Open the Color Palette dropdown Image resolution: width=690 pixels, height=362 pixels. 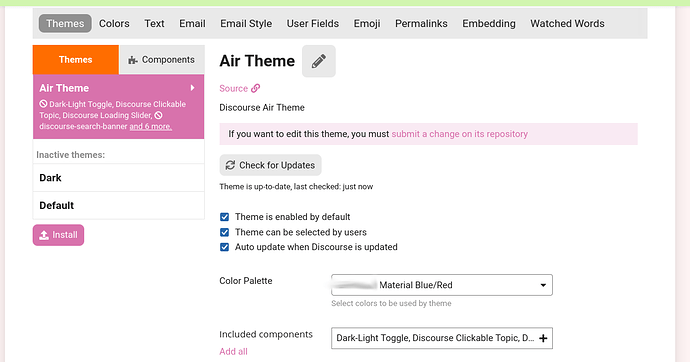point(442,285)
